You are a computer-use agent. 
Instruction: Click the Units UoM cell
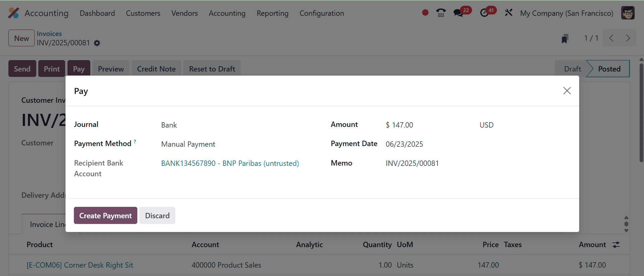tap(405, 265)
